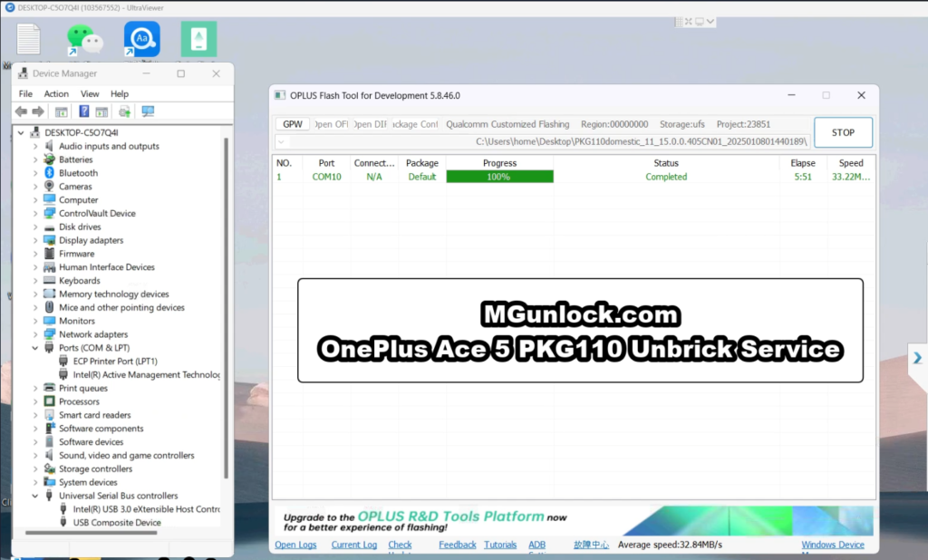Collapse the Ports (COM & LPT) node
Screen dimensions: 928x560
pyautogui.click(x=35, y=347)
